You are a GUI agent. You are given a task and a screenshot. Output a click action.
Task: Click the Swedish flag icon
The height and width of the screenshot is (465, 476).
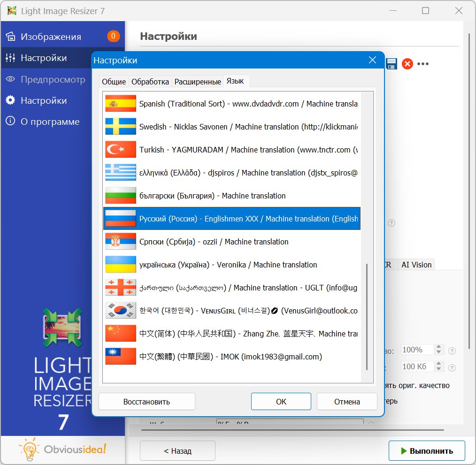pyautogui.click(x=121, y=127)
